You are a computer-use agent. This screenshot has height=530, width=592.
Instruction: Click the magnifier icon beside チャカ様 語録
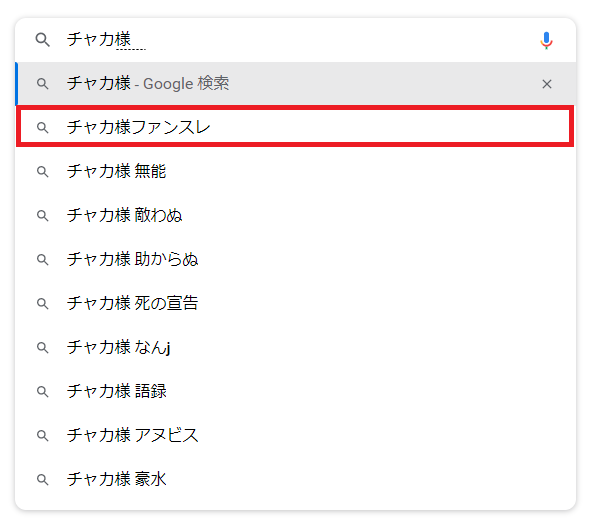(x=43, y=391)
